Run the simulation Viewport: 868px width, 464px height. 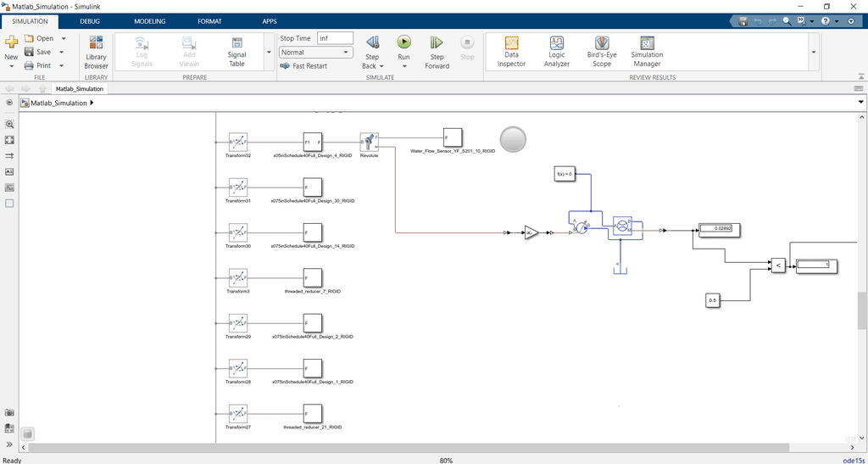(x=403, y=42)
